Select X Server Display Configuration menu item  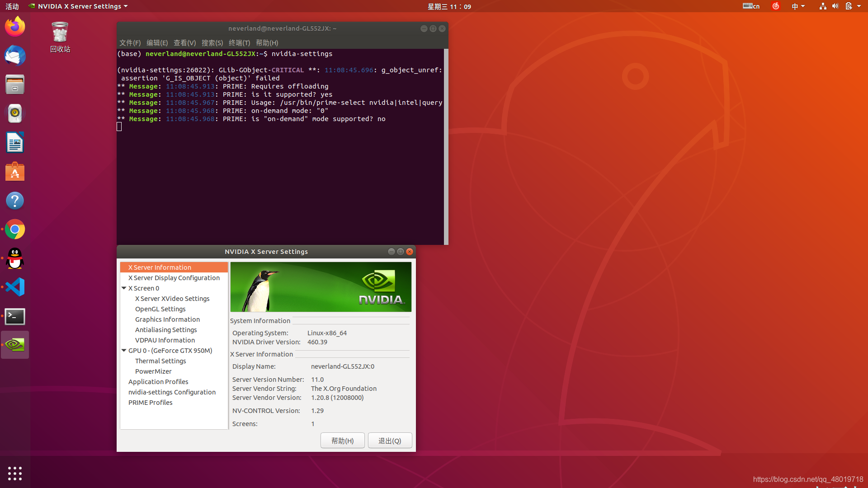coord(174,277)
